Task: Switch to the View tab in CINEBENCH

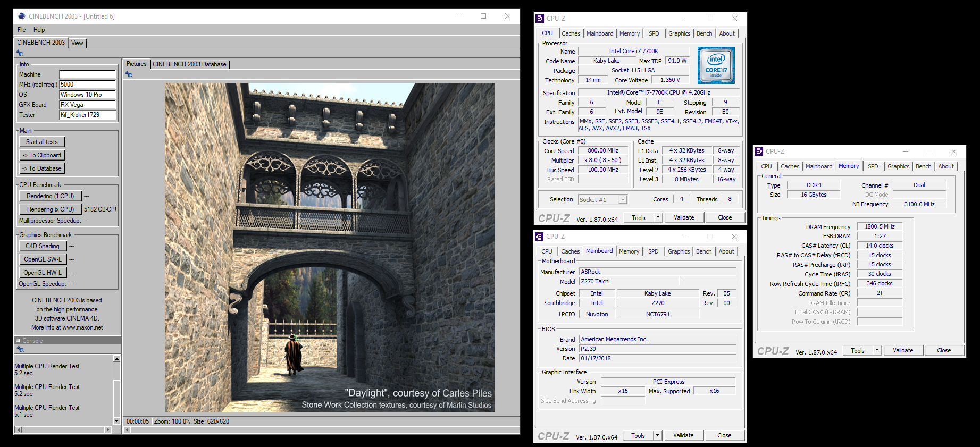Action: (77, 43)
